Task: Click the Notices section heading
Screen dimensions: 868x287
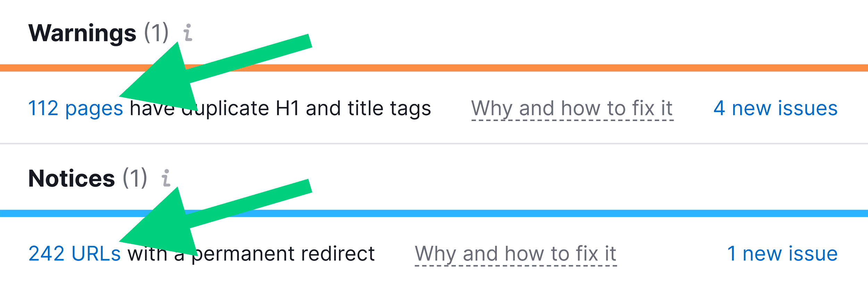Action: click(x=72, y=178)
